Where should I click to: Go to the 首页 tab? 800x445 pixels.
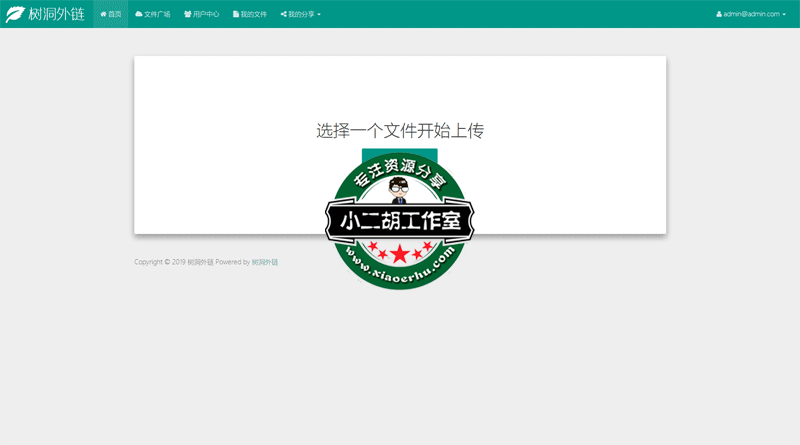(x=115, y=14)
